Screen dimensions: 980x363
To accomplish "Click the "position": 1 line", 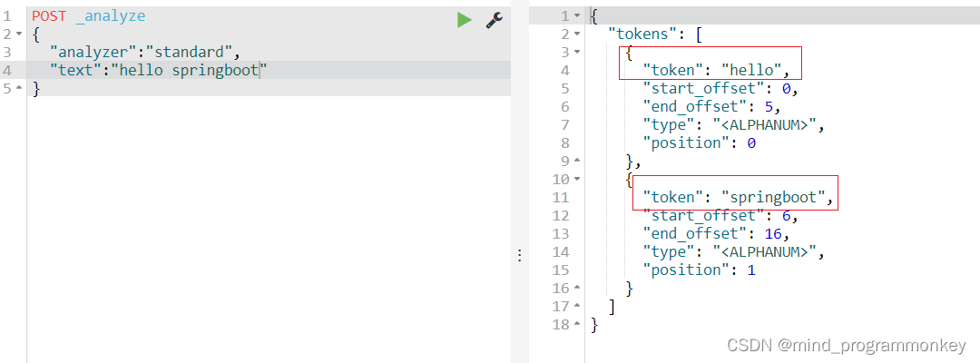I will pyautogui.click(x=700, y=270).
